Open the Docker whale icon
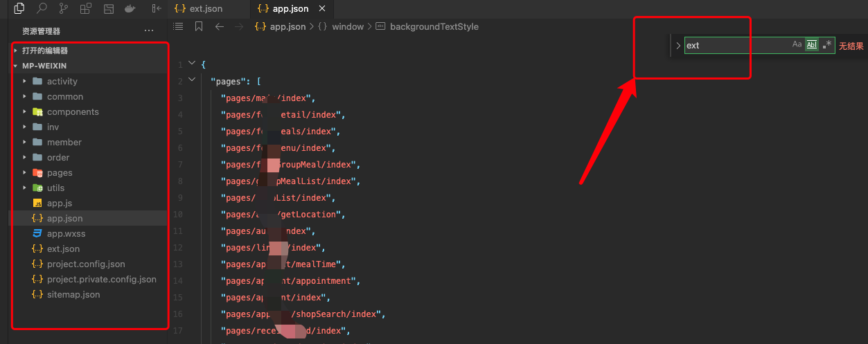 pos(130,9)
